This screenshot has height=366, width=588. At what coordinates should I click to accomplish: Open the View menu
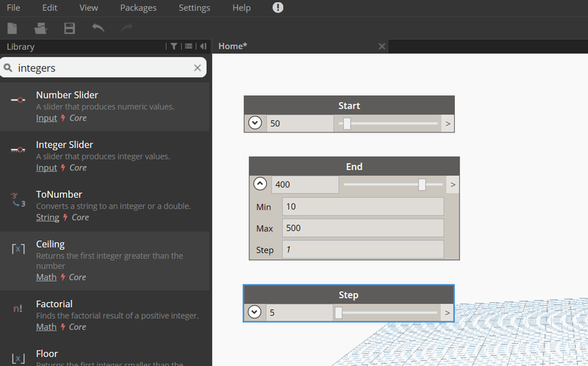tap(88, 7)
